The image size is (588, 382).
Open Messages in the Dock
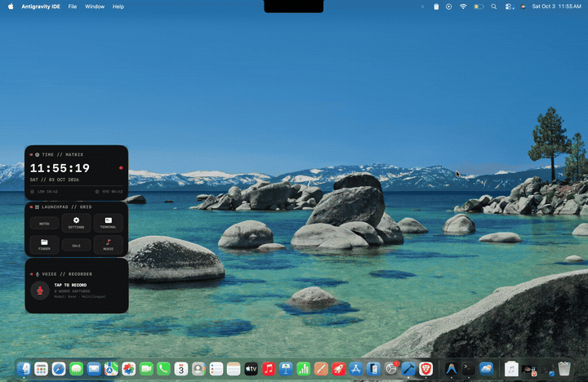coord(77,369)
